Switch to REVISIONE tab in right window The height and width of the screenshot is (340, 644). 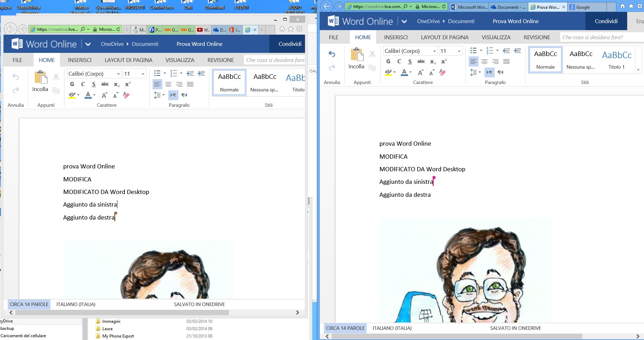tap(537, 37)
